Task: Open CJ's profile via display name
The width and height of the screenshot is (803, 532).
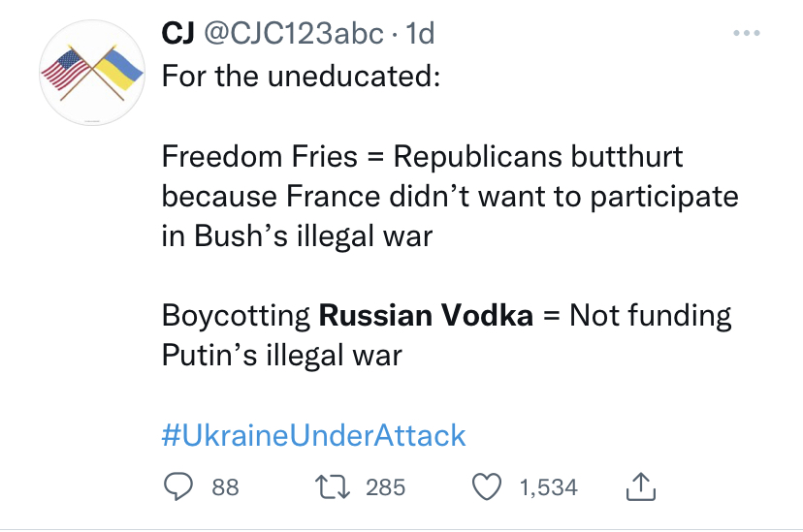Action: [176, 34]
